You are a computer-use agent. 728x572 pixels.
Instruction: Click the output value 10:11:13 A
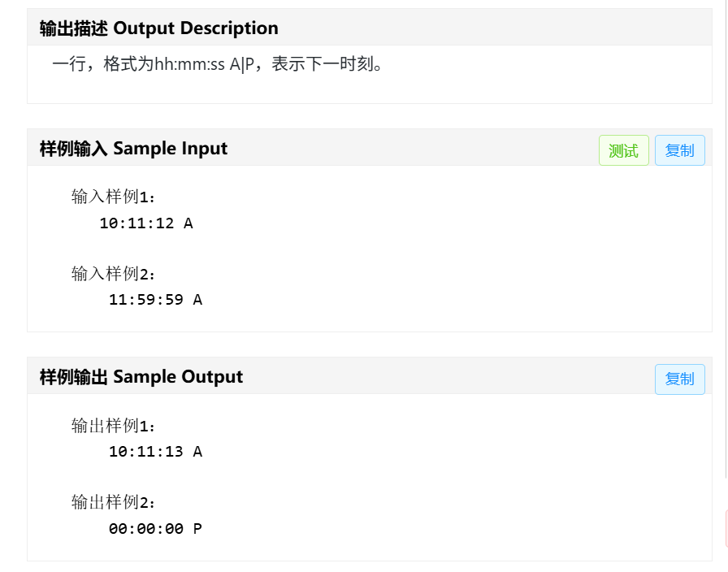click(155, 452)
